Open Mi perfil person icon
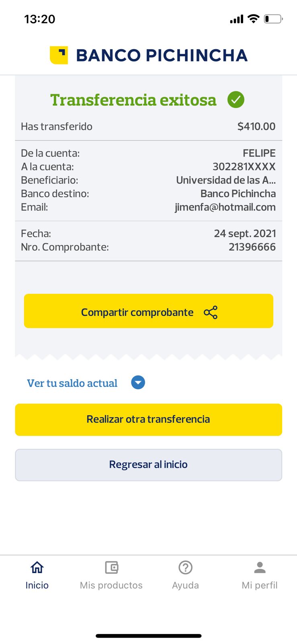This screenshot has height=644, width=297. pyautogui.click(x=260, y=568)
